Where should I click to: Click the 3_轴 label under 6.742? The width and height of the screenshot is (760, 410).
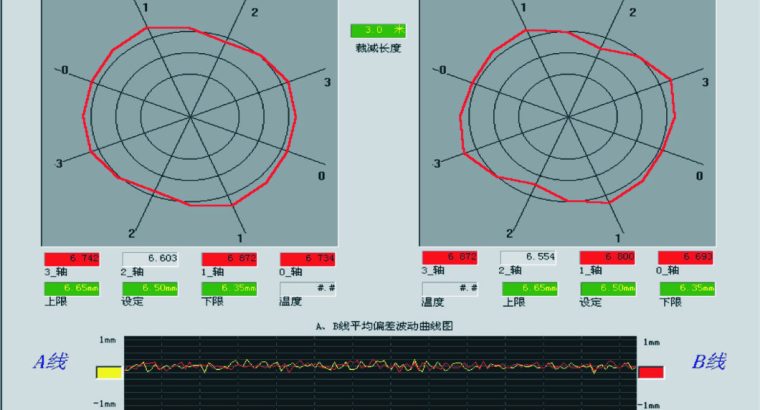[x=56, y=272]
